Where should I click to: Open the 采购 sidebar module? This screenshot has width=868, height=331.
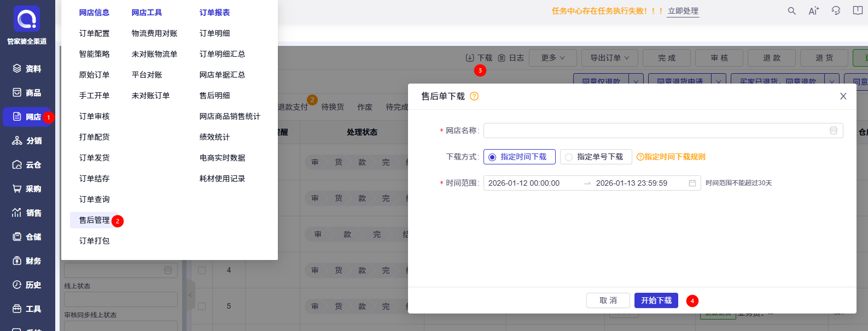coord(27,189)
